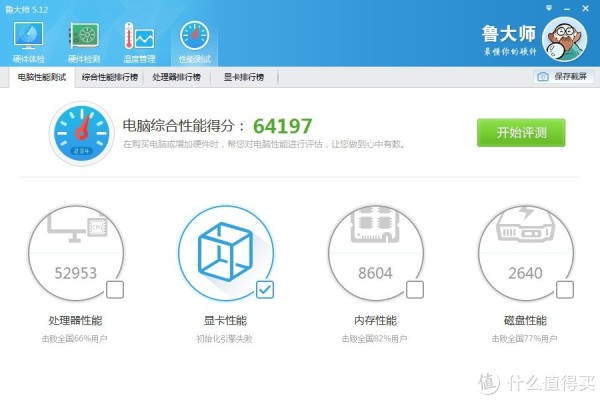Screen dimensions: 600x400
Task: Click the 处理器性能 processor circle icon
Action: coord(76,253)
